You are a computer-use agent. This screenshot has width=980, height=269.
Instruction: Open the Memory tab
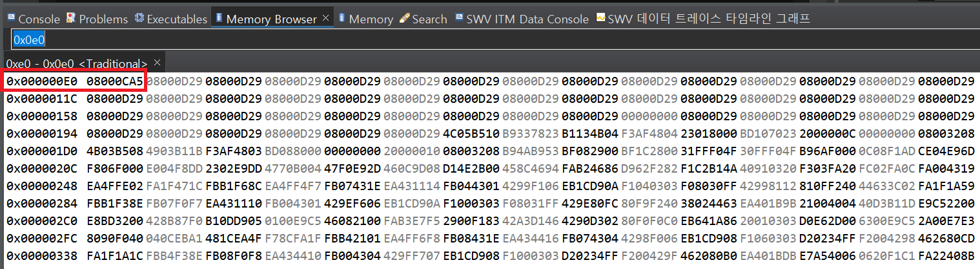click(x=365, y=19)
